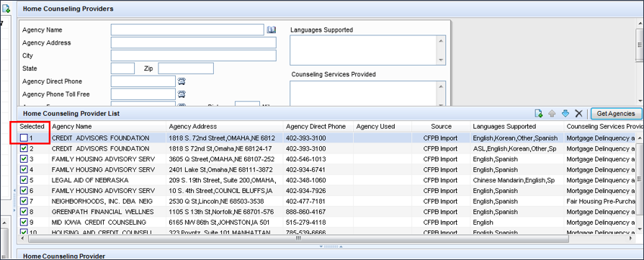Click into the Agency Phone Toll Free field

(143, 94)
